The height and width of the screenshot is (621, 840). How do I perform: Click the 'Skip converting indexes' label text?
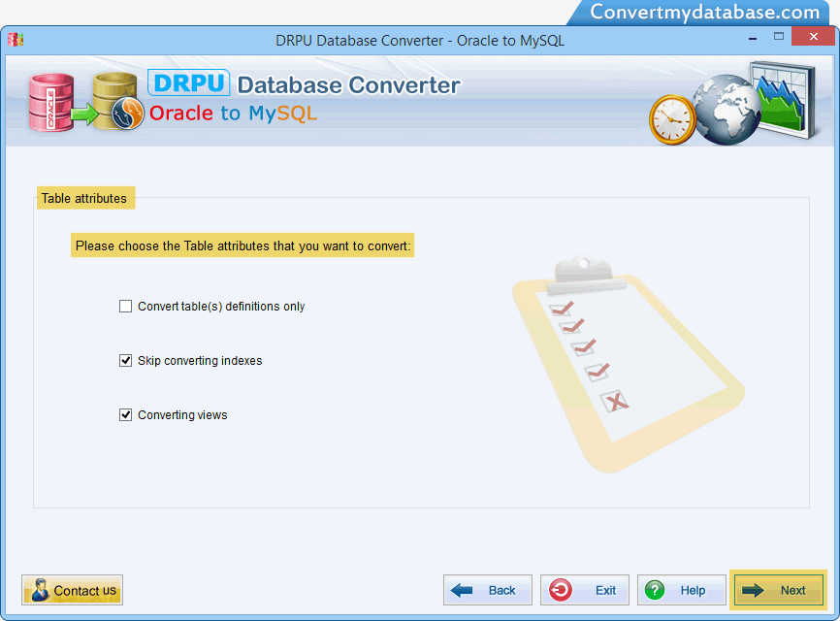click(200, 361)
